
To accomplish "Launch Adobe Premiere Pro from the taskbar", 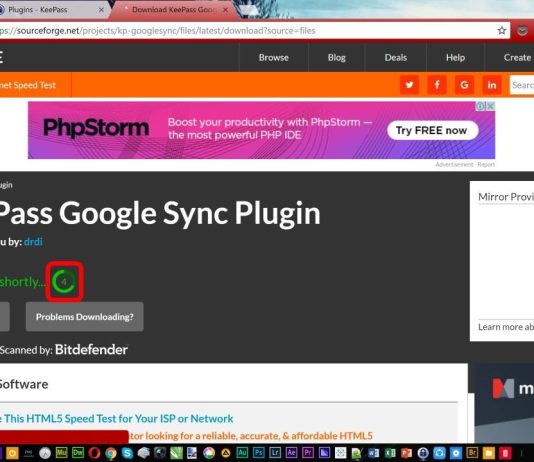I will [308, 453].
